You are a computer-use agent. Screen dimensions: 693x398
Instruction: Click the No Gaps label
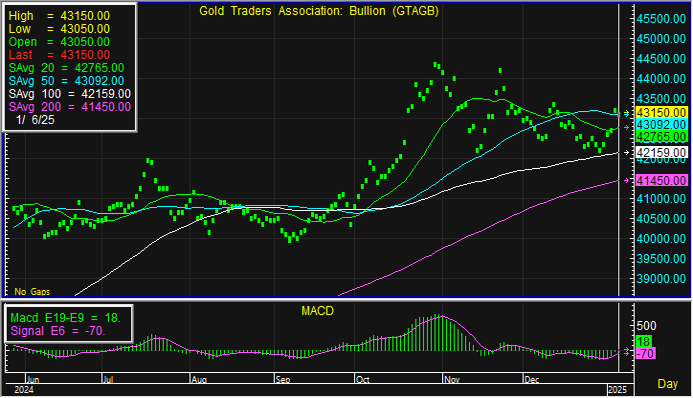point(32,292)
